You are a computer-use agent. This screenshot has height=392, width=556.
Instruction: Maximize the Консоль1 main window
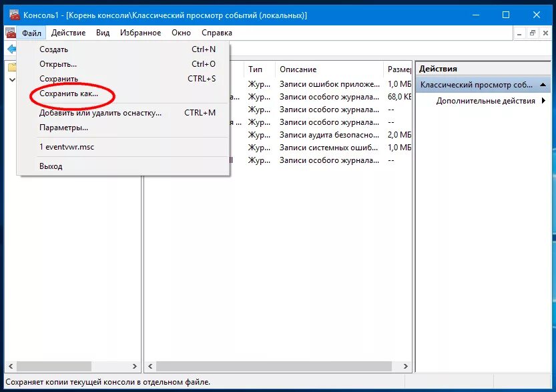click(506, 15)
